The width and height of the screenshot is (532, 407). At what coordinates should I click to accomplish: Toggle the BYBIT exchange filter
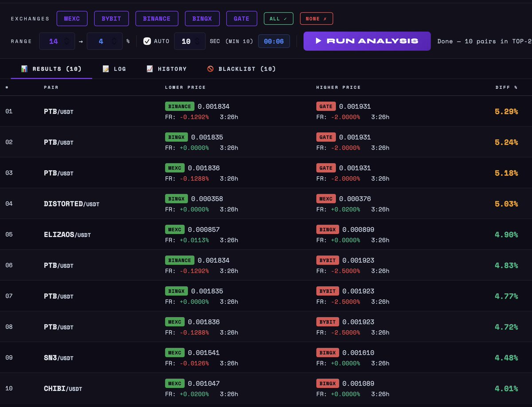click(111, 19)
